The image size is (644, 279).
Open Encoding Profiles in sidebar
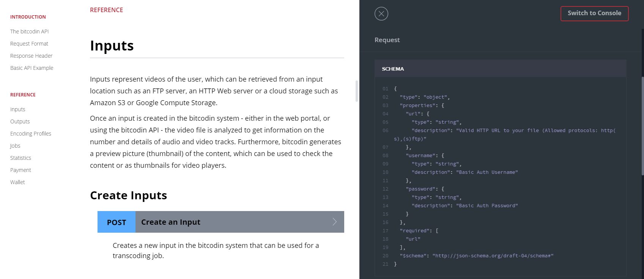31,134
